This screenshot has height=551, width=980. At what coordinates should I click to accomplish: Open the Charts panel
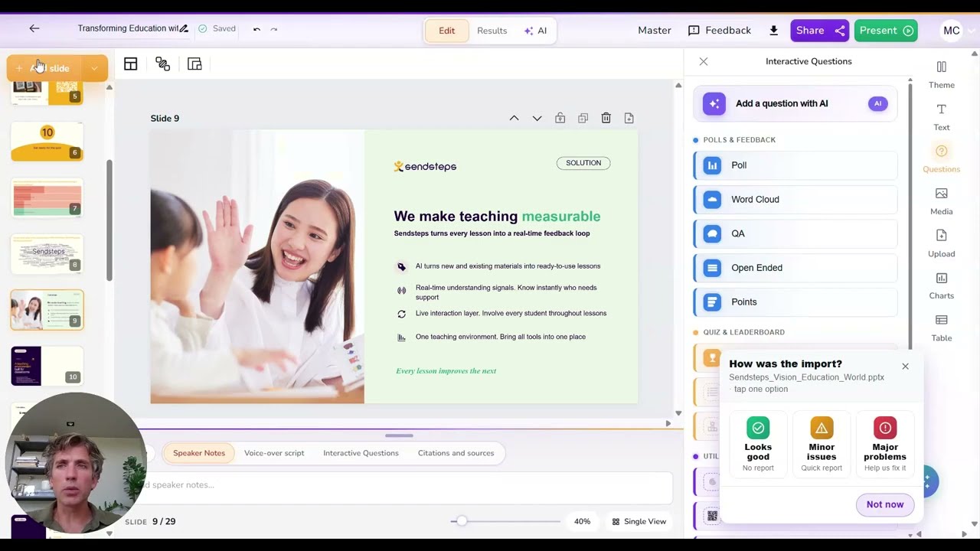click(x=941, y=285)
